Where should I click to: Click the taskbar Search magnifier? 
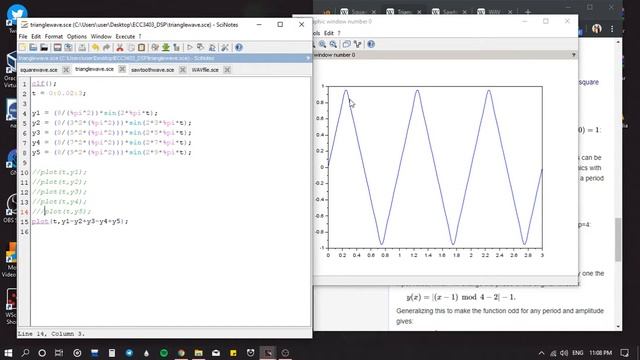[x=25, y=353]
